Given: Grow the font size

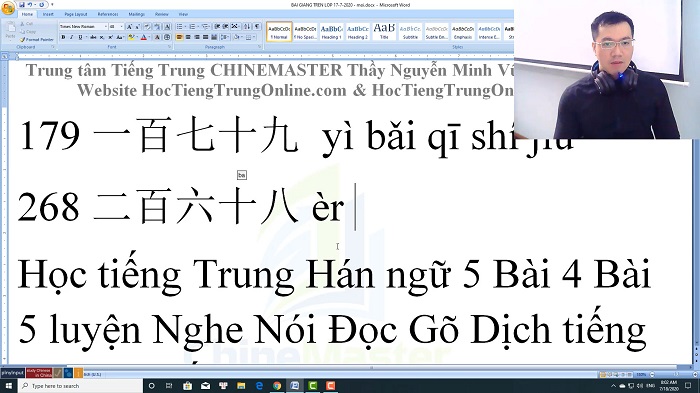Looking at the screenshot, I should pyautogui.click(x=129, y=27).
